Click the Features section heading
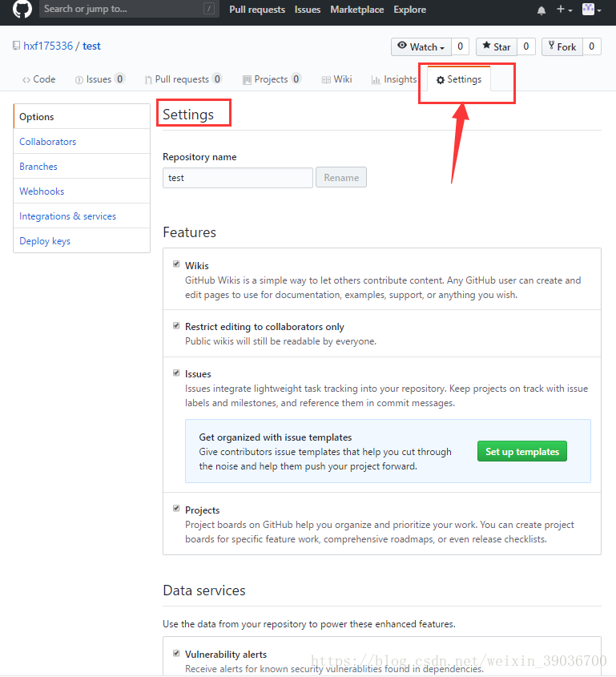The image size is (616, 677). pos(190,232)
